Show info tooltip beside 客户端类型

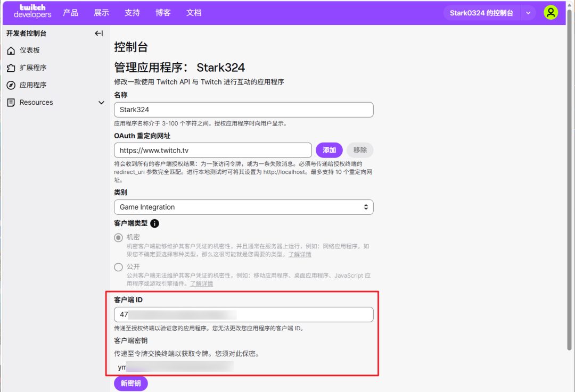click(x=155, y=223)
